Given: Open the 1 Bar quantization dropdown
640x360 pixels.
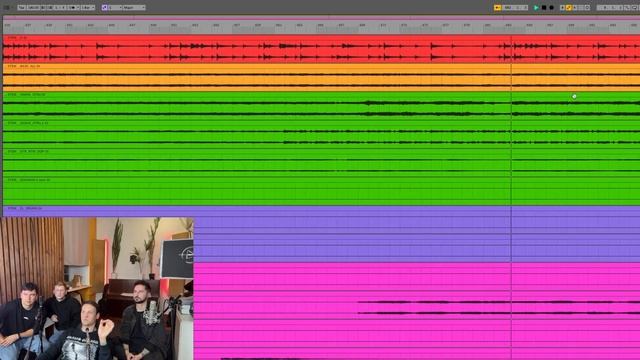Looking at the screenshot, I should pos(88,7).
